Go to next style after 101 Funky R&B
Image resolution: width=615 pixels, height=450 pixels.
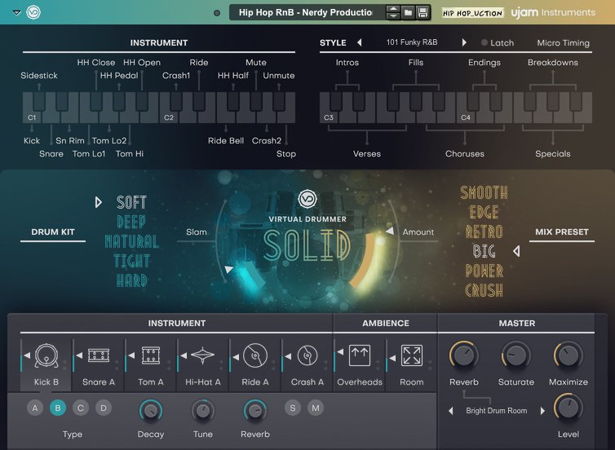463,43
